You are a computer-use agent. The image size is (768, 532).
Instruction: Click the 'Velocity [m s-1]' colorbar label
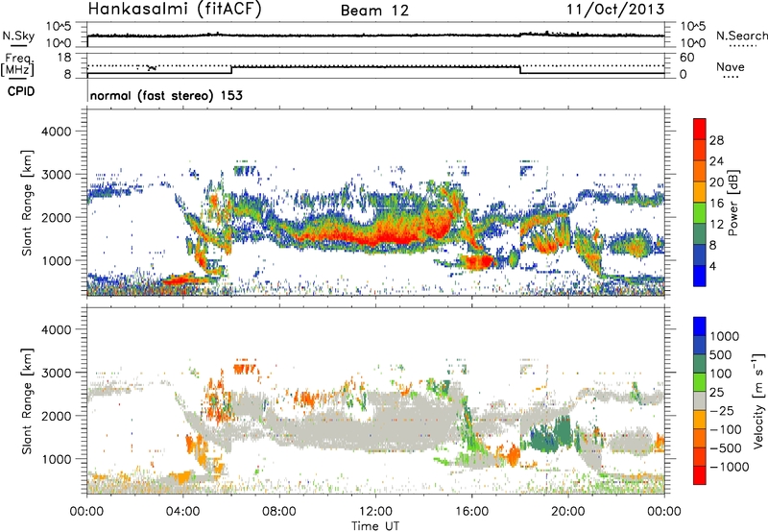tap(758, 400)
